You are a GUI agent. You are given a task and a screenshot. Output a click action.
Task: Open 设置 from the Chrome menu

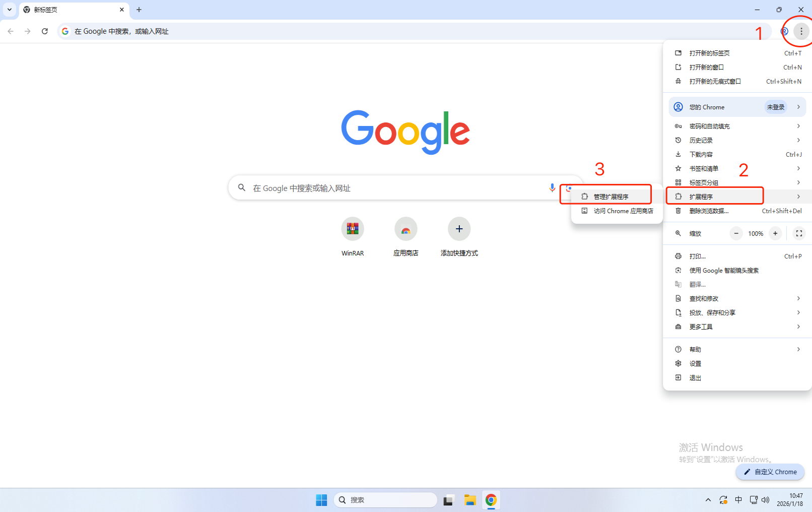695,363
